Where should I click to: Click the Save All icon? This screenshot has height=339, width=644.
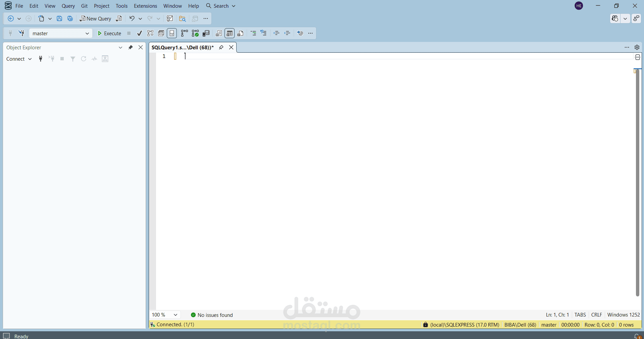70,19
